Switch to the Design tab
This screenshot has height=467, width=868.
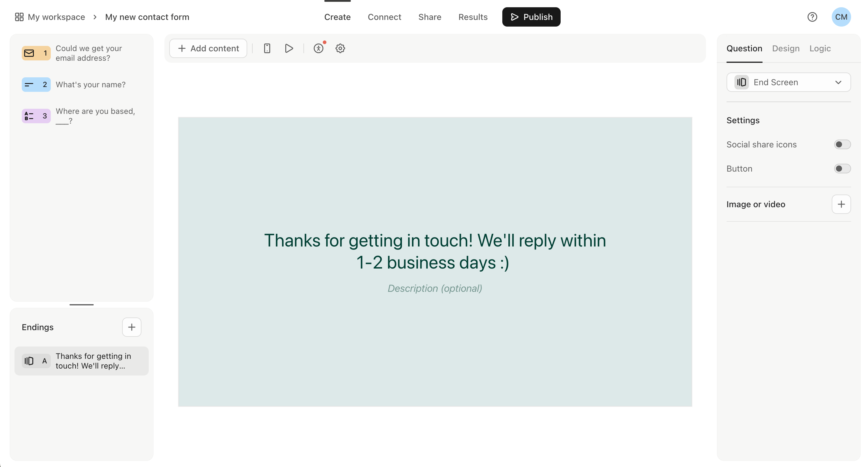pyautogui.click(x=785, y=48)
